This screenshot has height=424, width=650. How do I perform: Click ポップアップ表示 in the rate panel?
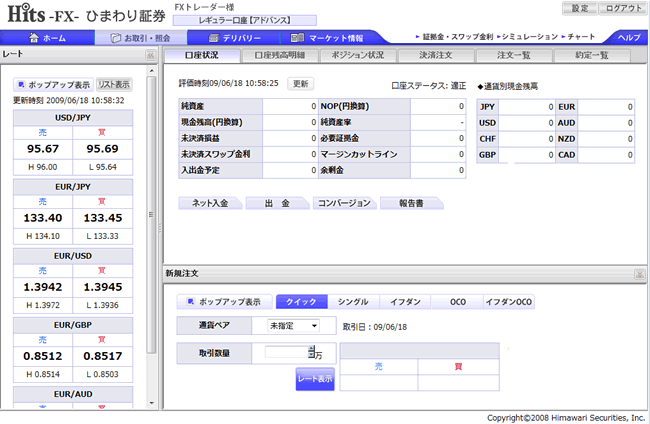tap(53, 85)
